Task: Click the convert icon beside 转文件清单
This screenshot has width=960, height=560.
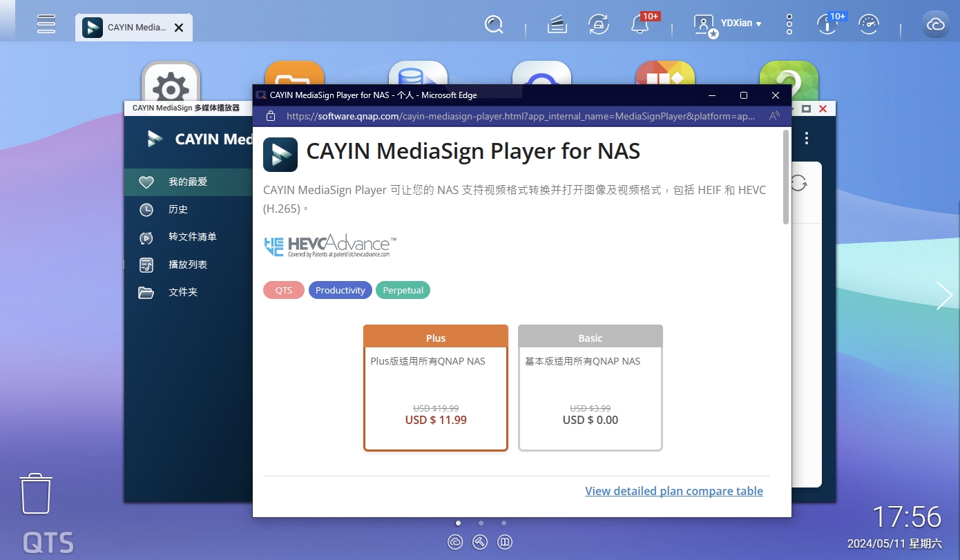Action: coord(146,238)
